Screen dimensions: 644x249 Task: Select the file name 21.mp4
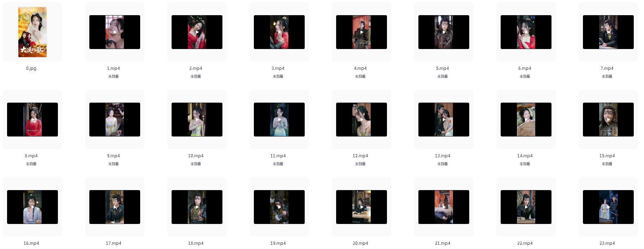pos(442,243)
